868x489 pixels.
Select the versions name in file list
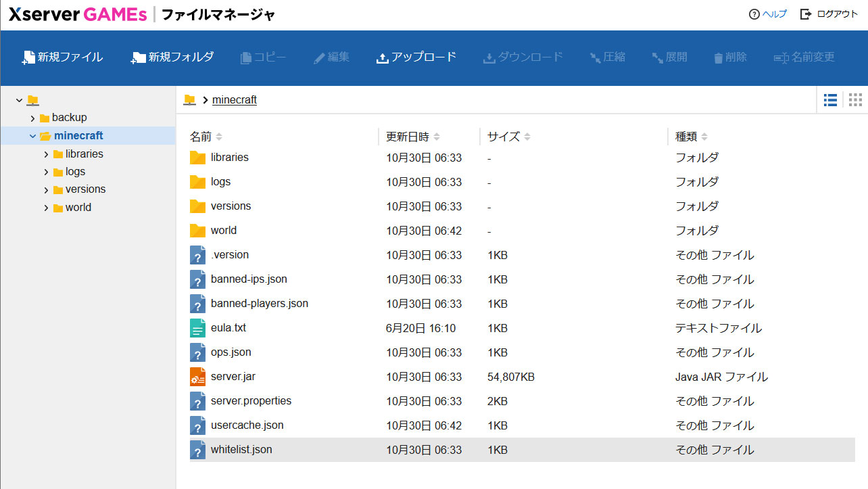(x=231, y=206)
